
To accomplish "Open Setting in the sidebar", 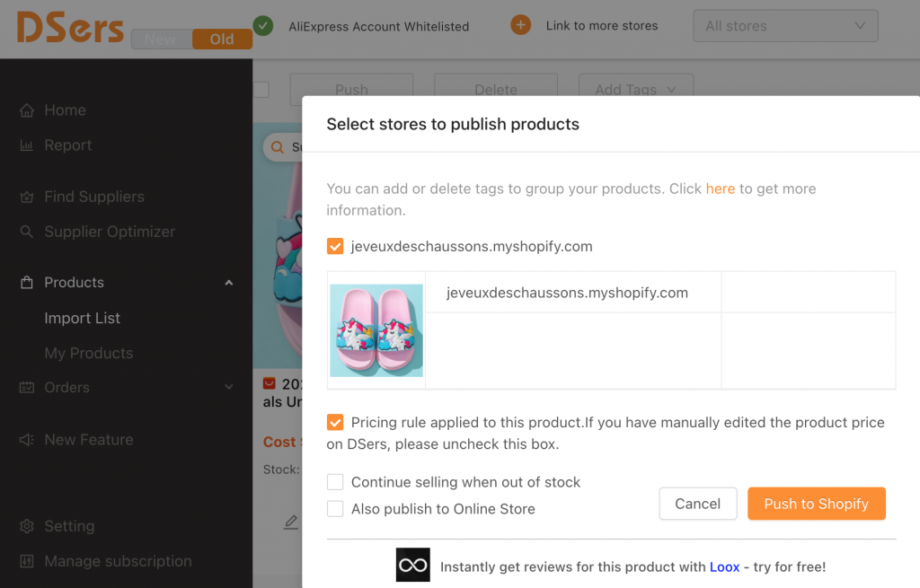I will point(69,526).
